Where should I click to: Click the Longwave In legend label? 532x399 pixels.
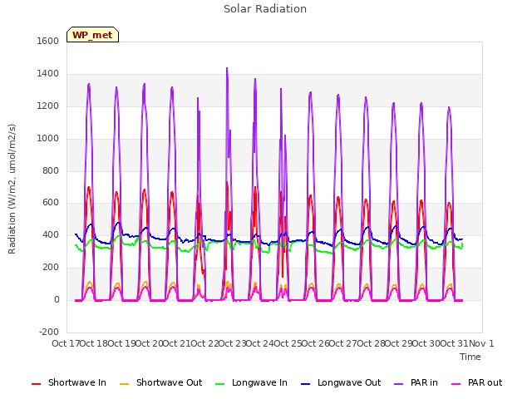click(x=259, y=382)
